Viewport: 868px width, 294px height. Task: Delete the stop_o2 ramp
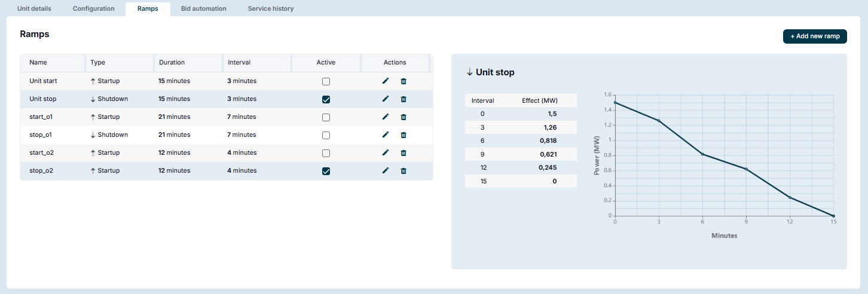pos(404,171)
